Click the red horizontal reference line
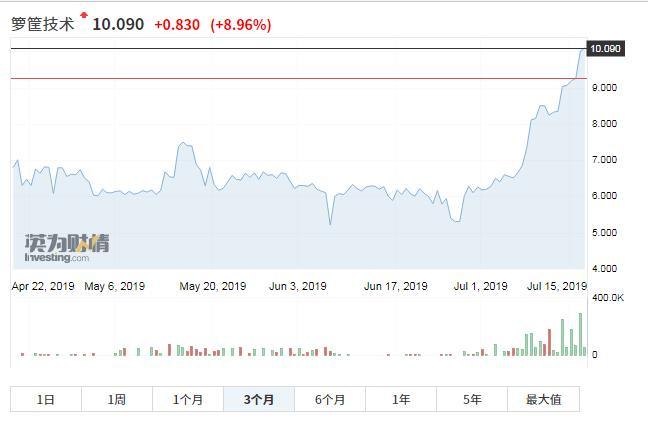The image size is (648, 421). click(x=300, y=78)
